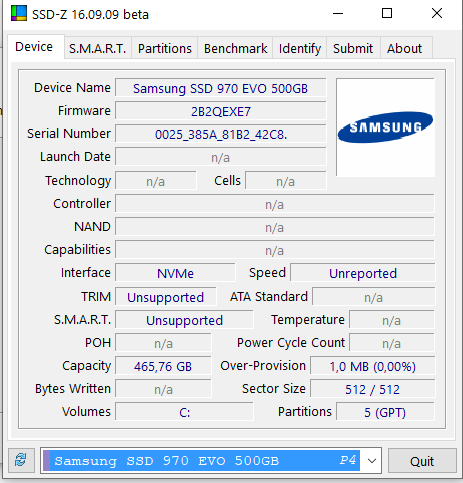Click the Temperature n/a field
The image size is (463, 483).
click(x=392, y=320)
